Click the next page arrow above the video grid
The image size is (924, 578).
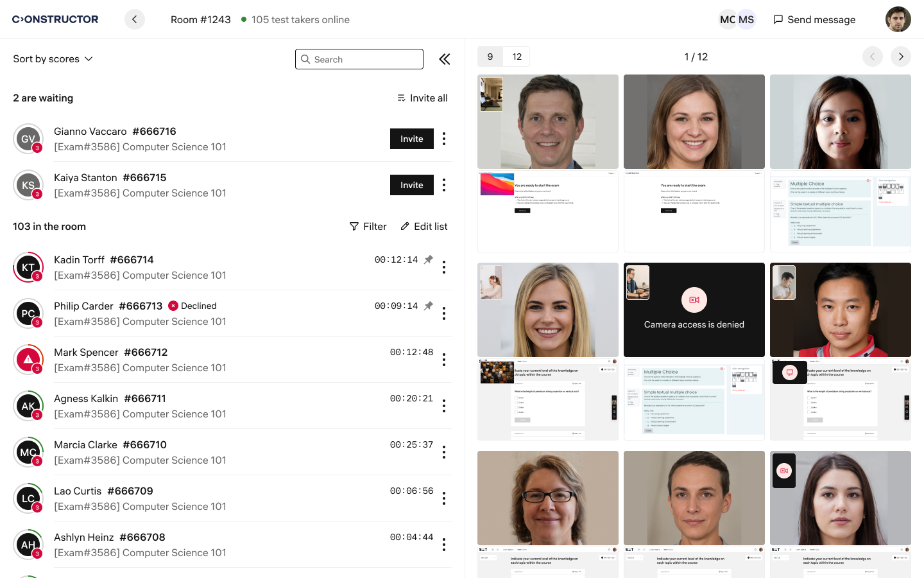click(901, 57)
